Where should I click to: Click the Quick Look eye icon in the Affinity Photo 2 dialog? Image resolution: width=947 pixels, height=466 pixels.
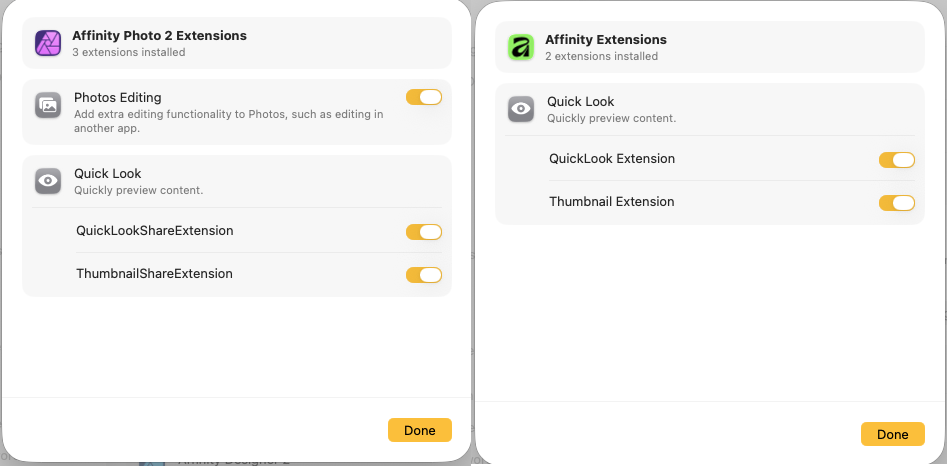(48, 181)
